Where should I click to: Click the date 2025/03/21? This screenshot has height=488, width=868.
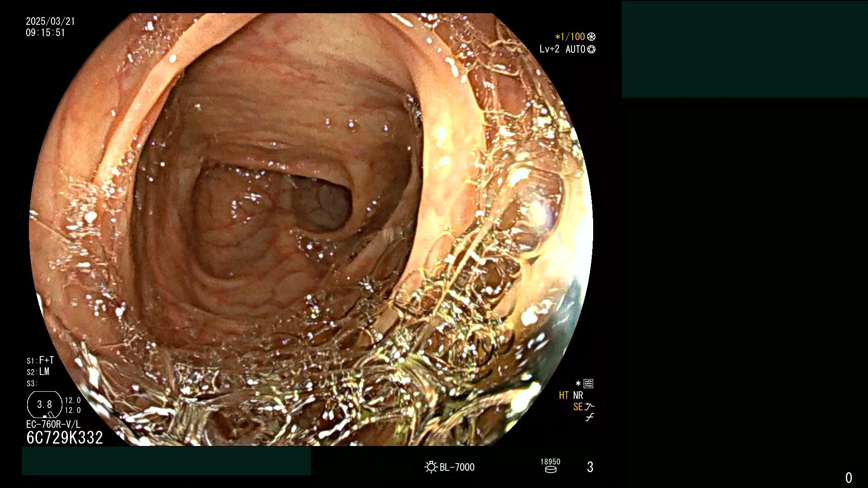click(50, 21)
